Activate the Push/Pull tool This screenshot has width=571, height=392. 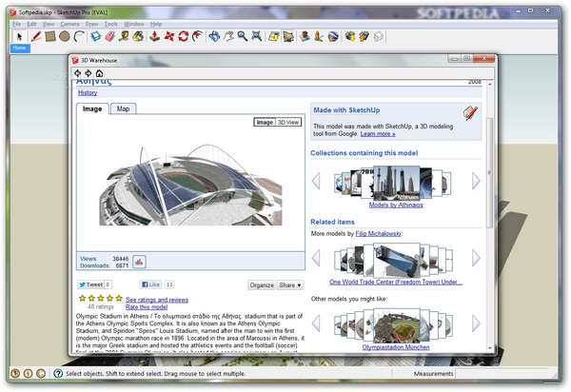[155, 36]
